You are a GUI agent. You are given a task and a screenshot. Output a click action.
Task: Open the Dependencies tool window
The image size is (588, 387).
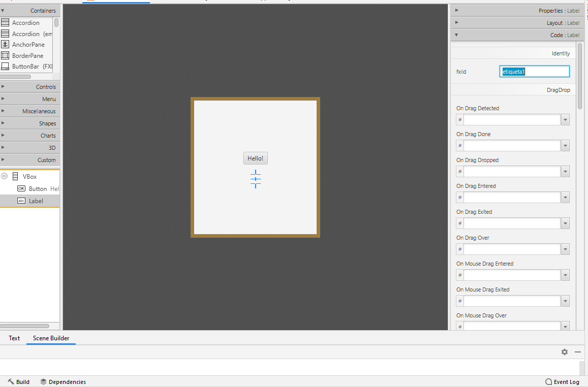[63, 382]
